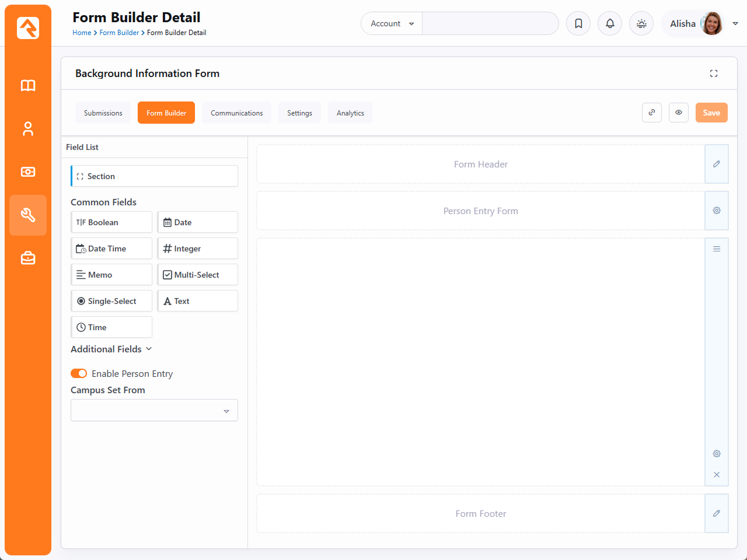Expand the Additional Fields section
Image resolution: width=747 pixels, height=560 pixels.
pyautogui.click(x=111, y=349)
